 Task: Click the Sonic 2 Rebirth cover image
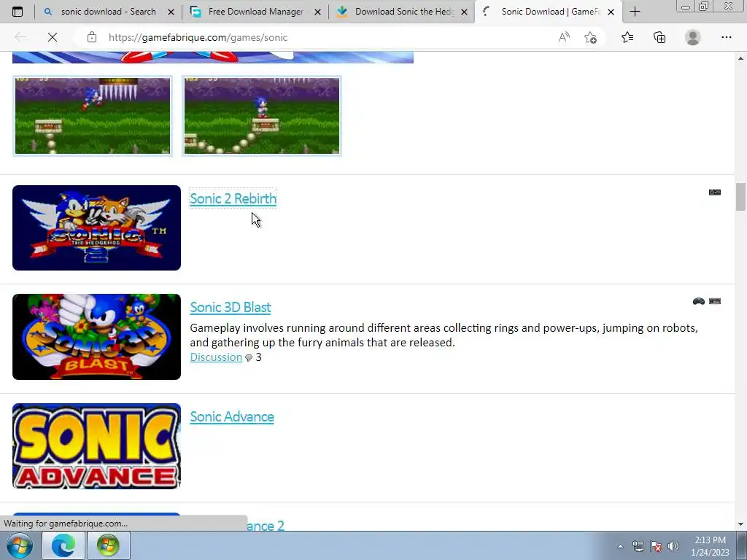97,227
